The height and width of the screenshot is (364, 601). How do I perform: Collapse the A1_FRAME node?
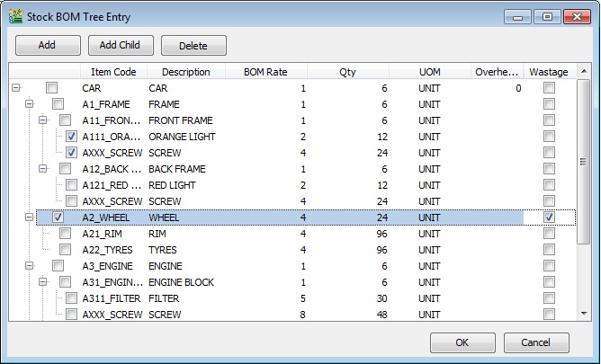pos(29,103)
